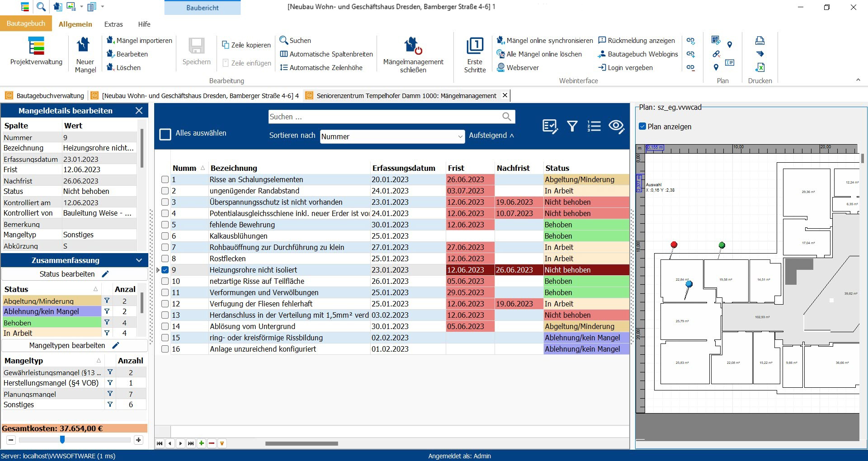The image size is (868, 461).
Task: Check the box for row 5 fehlende Bewehrung
Action: point(165,225)
